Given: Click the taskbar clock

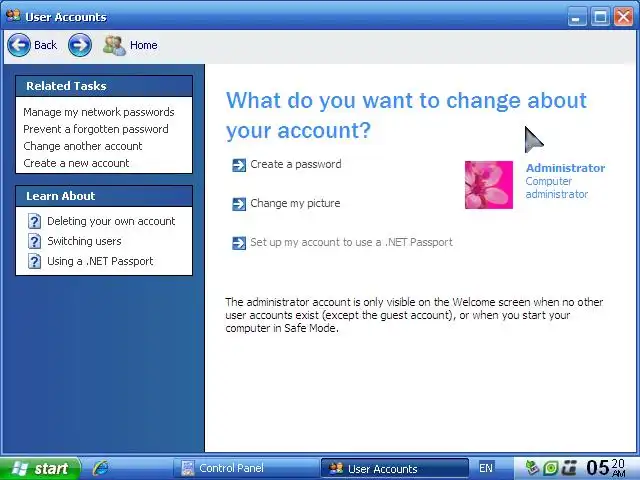Looking at the screenshot, I should (605, 468).
